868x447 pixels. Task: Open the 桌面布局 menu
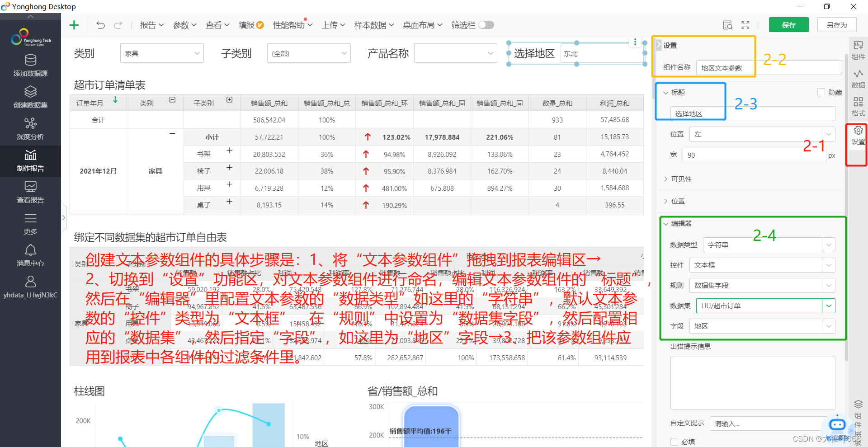tap(423, 25)
